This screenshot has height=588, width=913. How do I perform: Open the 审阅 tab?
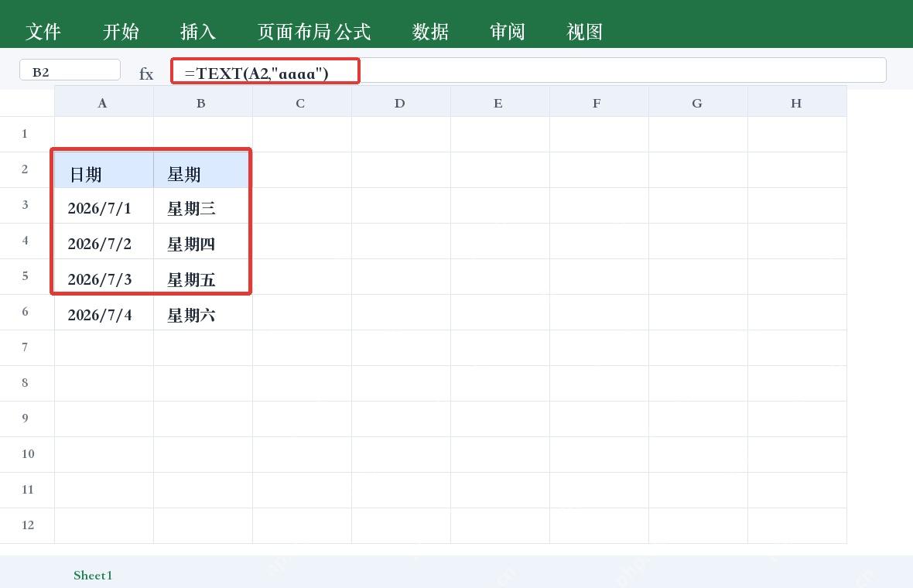click(x=507, y=32)
